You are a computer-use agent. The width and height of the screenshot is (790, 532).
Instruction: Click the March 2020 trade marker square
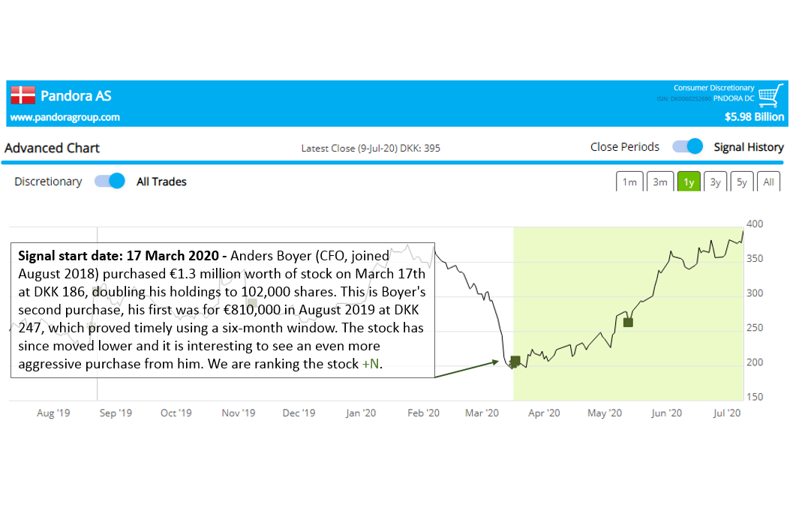pyautogui.click(x=515, y=362)
